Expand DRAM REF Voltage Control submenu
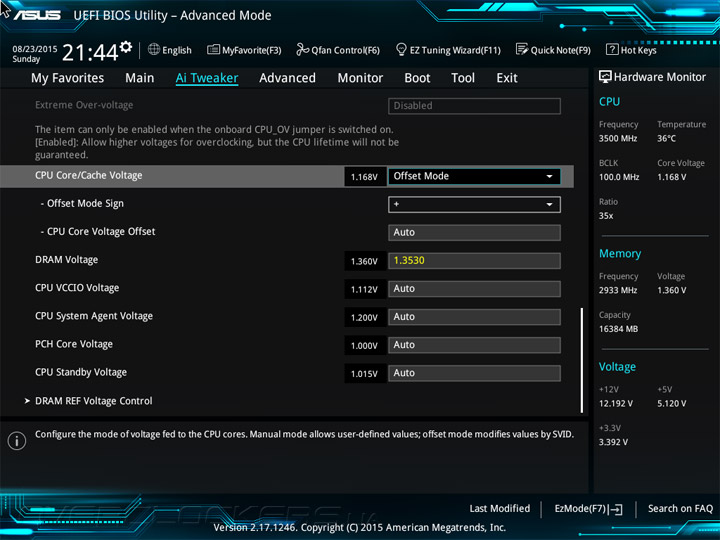 pos(94,401)
